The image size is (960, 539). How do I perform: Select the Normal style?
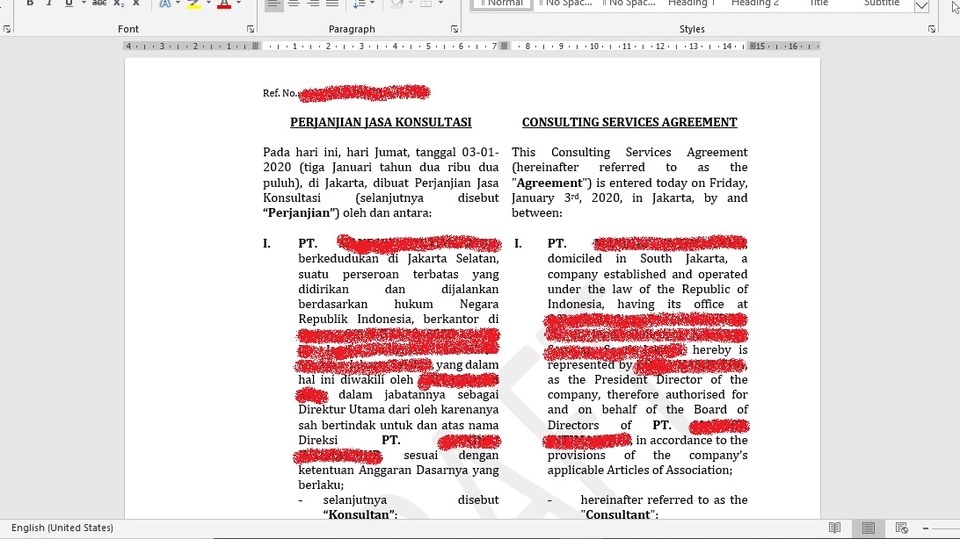pyautogui.click(x=502, y=4)
